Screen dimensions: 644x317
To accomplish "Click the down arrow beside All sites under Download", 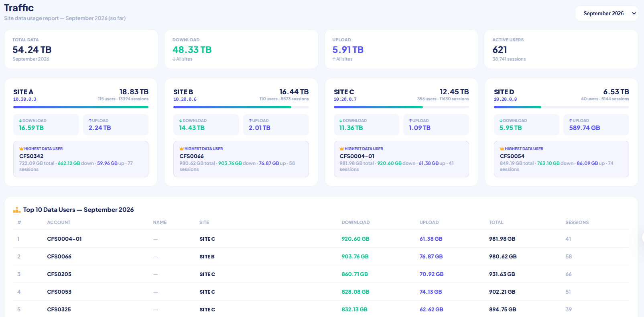I will coord(174,59).
